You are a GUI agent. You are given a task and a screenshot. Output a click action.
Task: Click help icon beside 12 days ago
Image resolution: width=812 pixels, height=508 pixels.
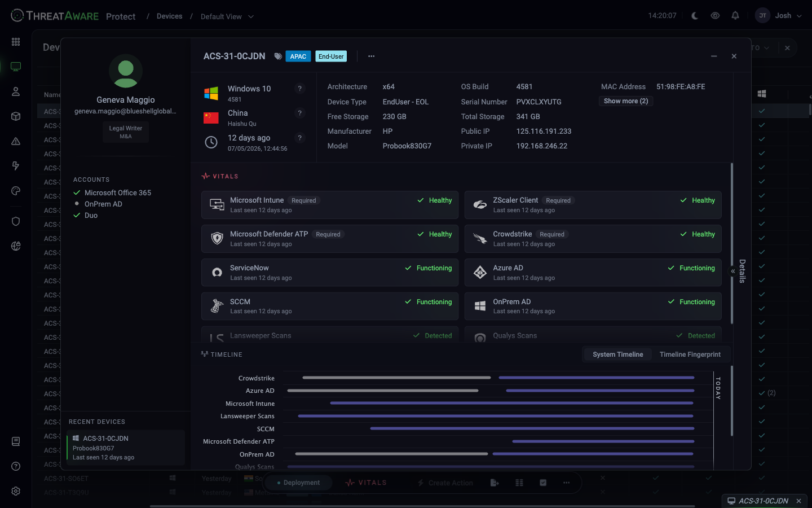(299, 138)
